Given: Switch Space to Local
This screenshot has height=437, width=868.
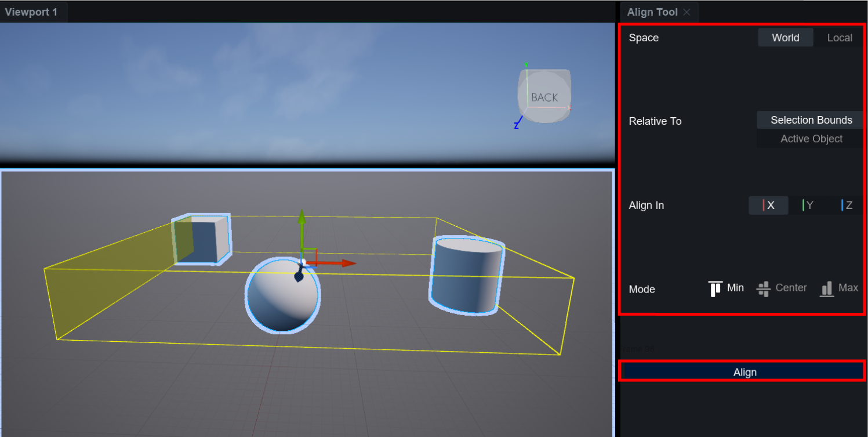Looking at the screenshot, I should [839, 38].
